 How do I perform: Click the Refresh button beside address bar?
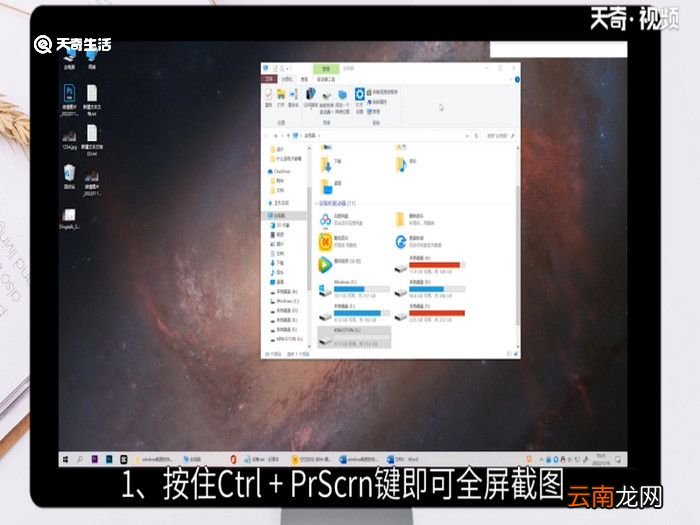(476, 135)
